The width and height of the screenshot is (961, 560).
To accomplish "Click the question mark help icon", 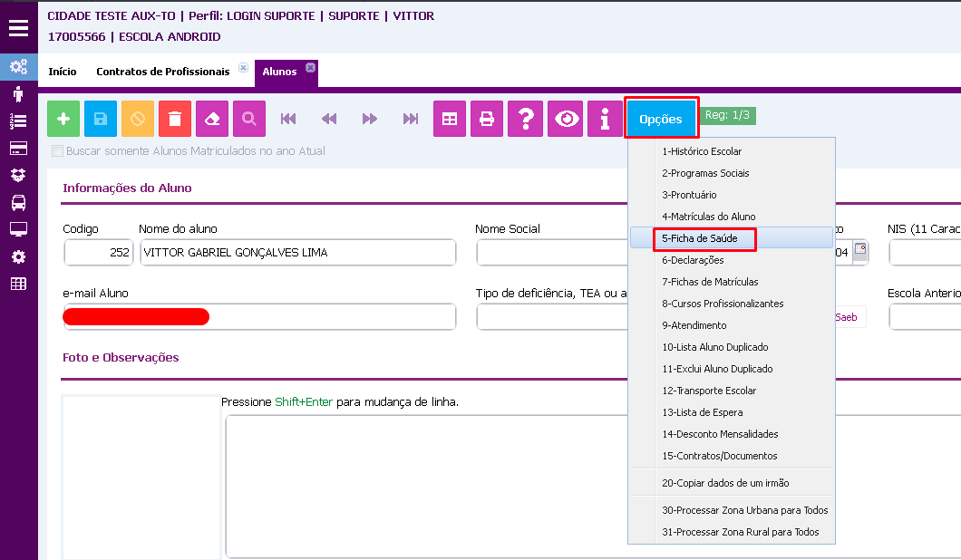I will [525, 119].
